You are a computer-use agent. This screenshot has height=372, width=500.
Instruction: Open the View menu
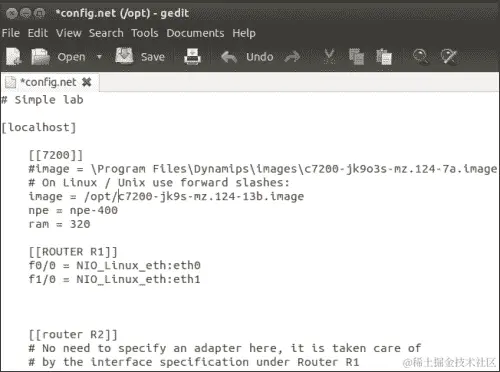click(x=69, y=33)
